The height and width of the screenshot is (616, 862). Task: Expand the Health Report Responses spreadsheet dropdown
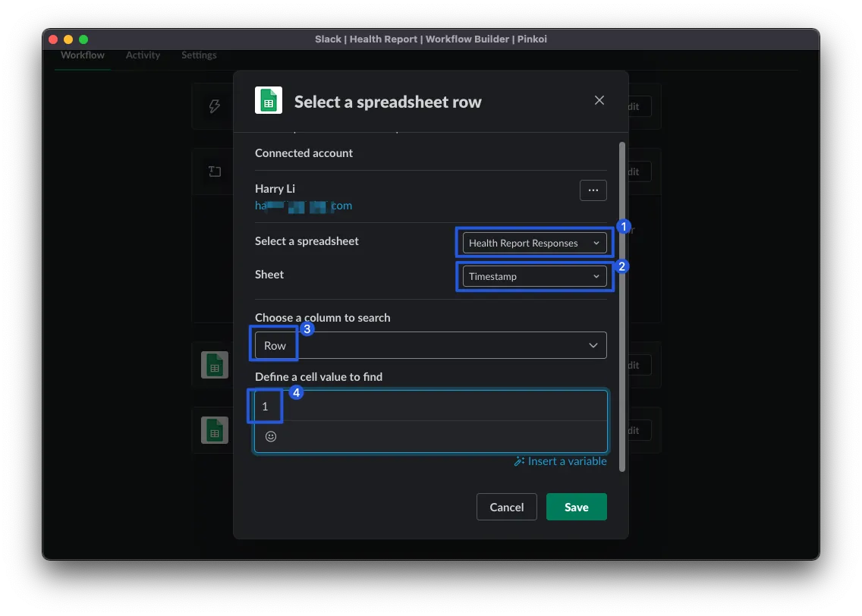tap(534, 243)
